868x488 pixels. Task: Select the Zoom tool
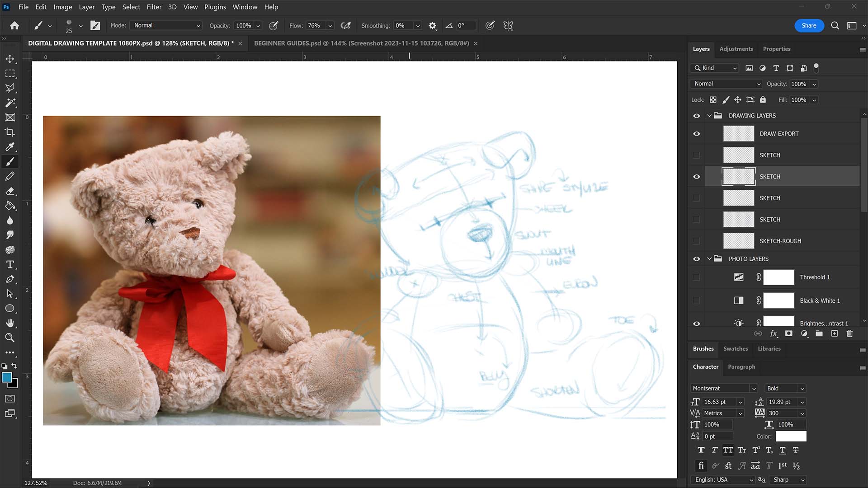(10, 338)
